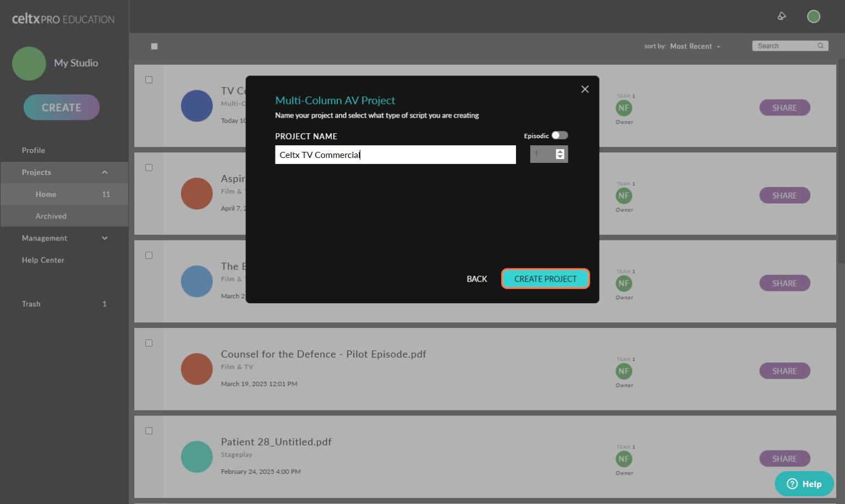
Task: Close the Multi-Column AV Project dialog
Action: tap(585, 89)
